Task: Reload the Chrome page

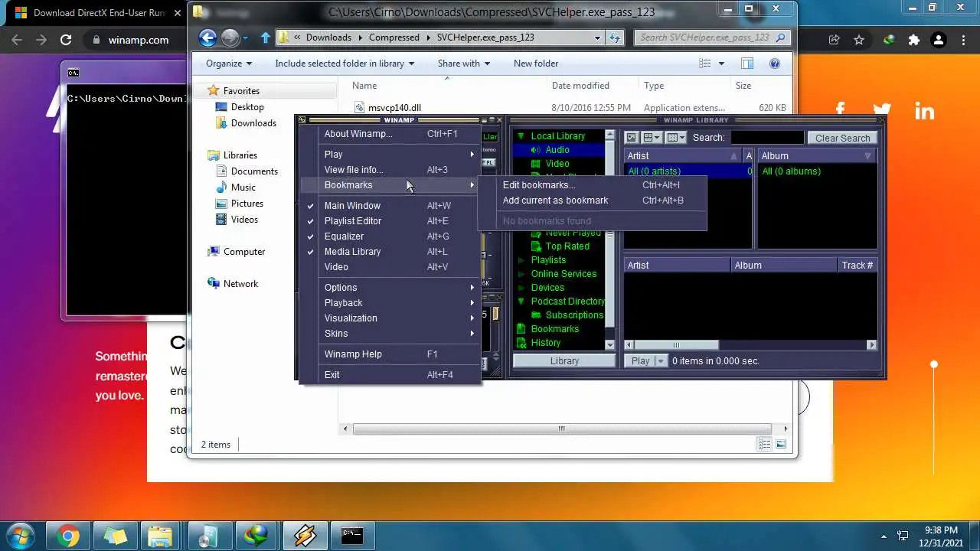Action: [x=66, y=40]
